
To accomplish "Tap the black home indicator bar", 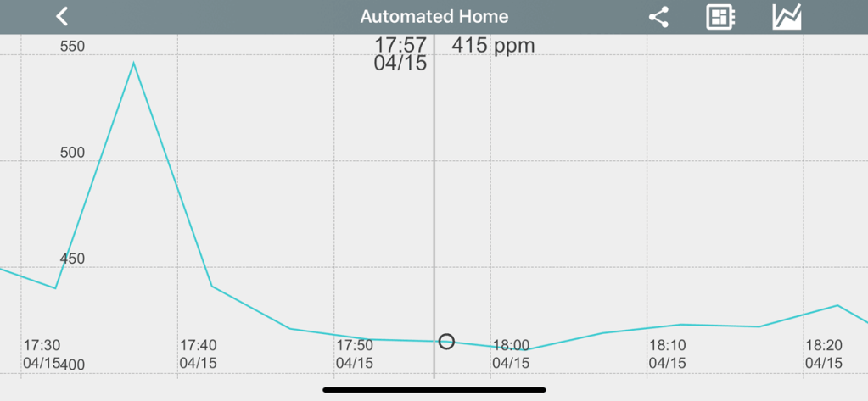I will point(434,390).
